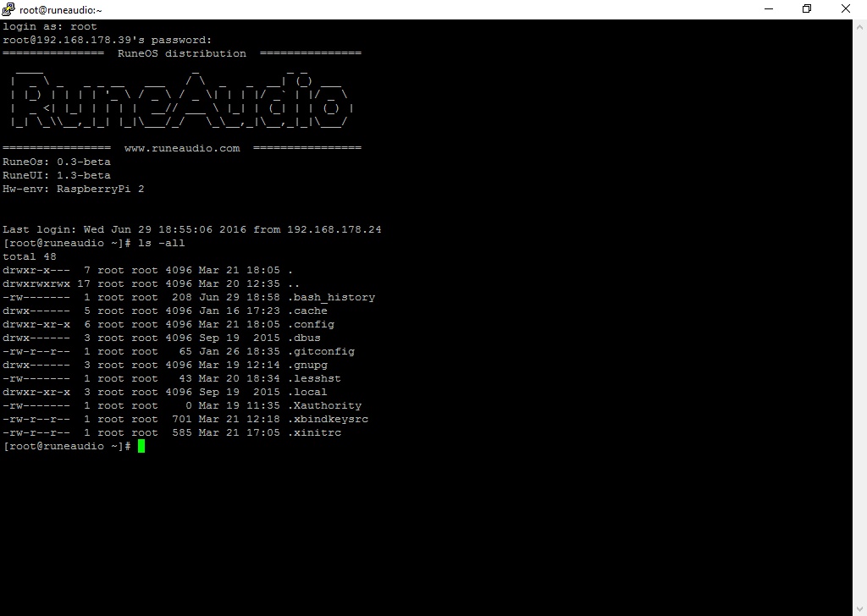Click the root@runeaudio title bar text
The image size is (867, 616).
pos(60,10)
